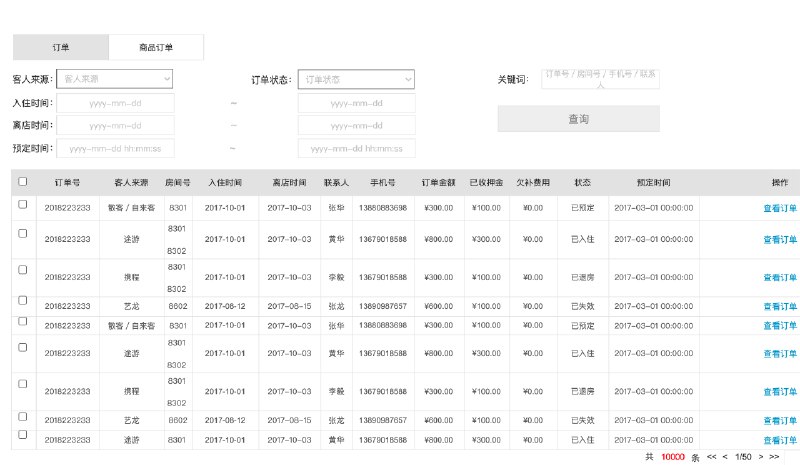
Task: Click the page indicator 1/50
Action: point(743,457)
